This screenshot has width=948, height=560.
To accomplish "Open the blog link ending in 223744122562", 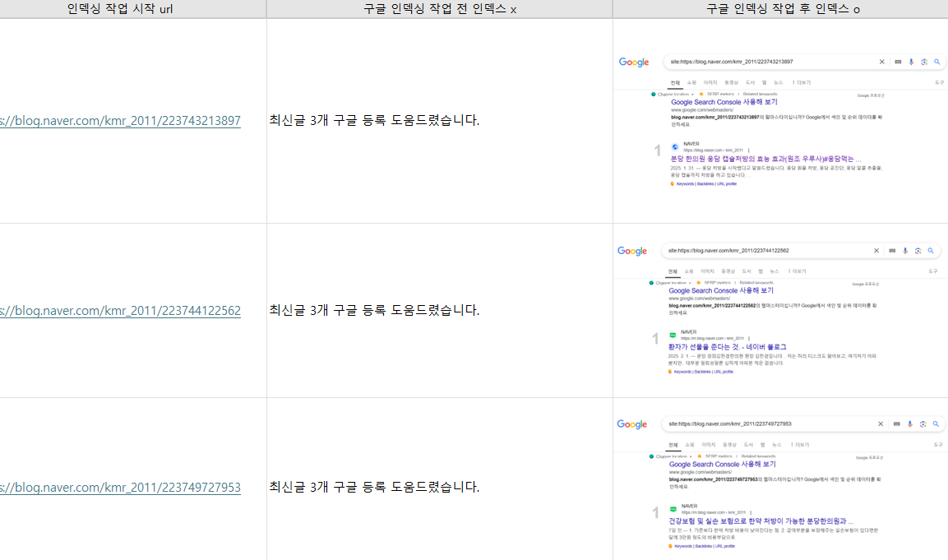I will pos(120,311).
